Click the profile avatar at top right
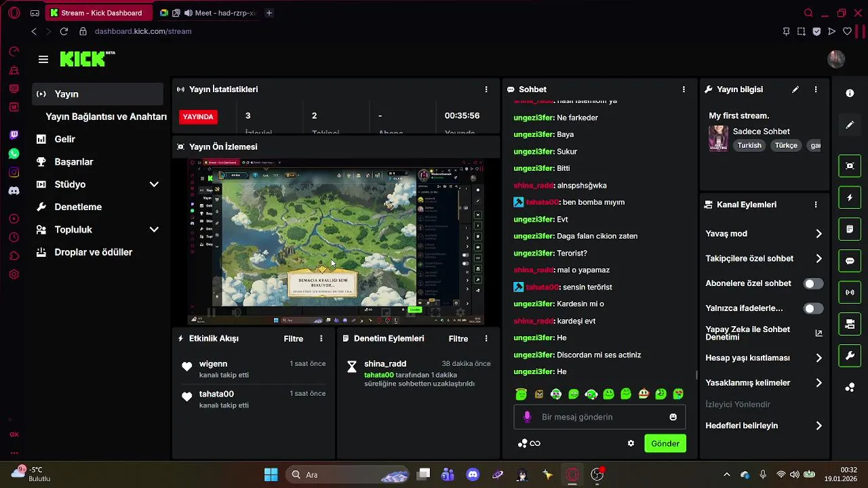Viewport: 868px width, 488px height. pos(836,59)
